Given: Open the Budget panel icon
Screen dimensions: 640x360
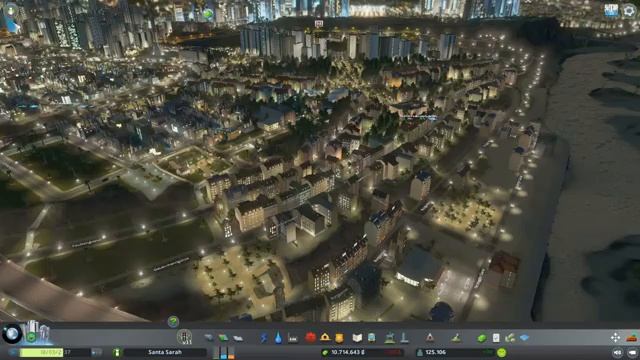Looking at the screenshot, I should (510, 338).
